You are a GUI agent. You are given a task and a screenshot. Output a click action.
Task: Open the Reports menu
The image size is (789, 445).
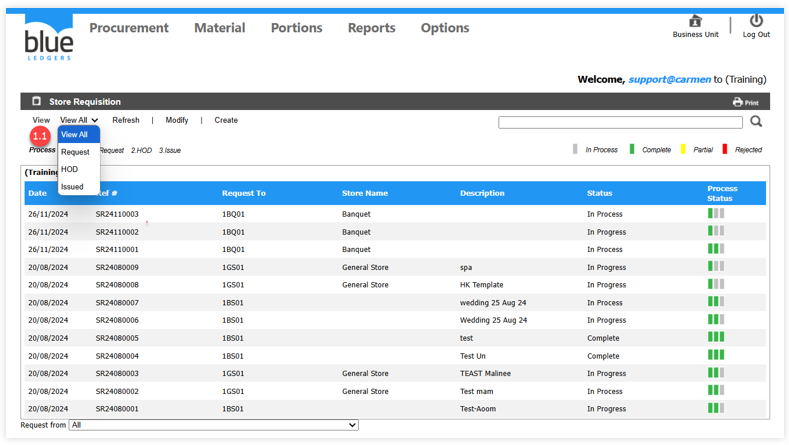click(371, 28)
